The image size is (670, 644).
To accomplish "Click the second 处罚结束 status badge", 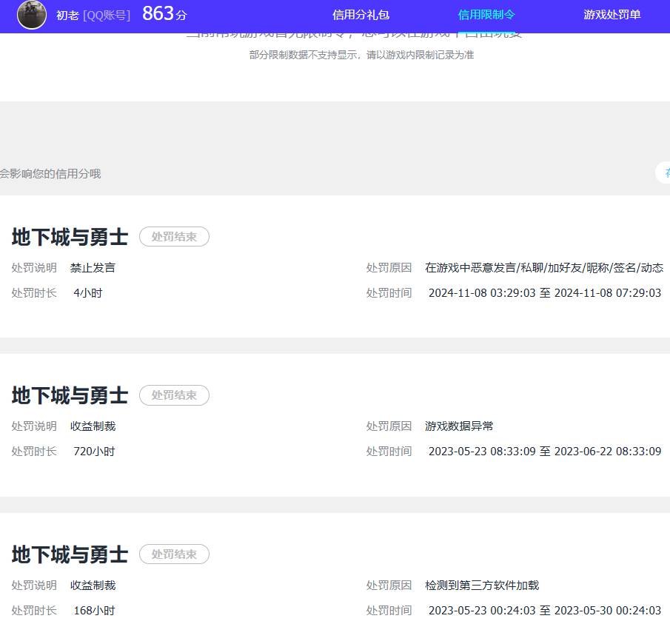I will [x=174, y=395].
